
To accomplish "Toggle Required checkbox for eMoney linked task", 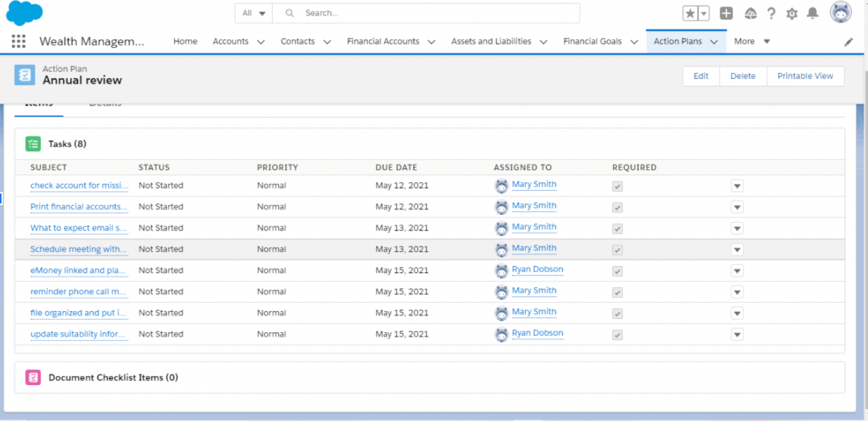I will pyautogui.click(x=617, y=271).
